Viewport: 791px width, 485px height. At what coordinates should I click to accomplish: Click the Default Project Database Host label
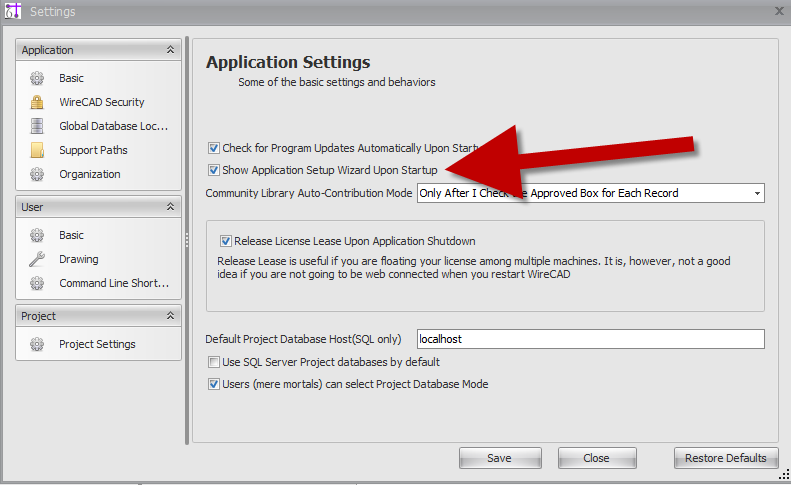(303, 339)
